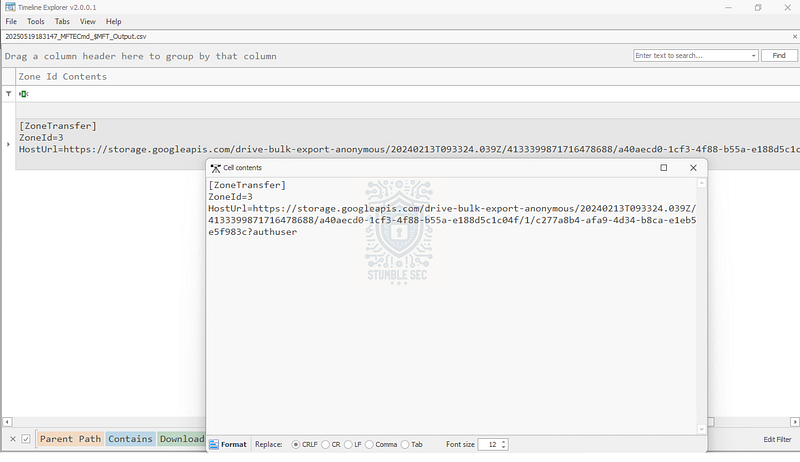Viewport: 800px width, 462px height.
Task: Click the Find button
Action: click(x=779, y=56)
